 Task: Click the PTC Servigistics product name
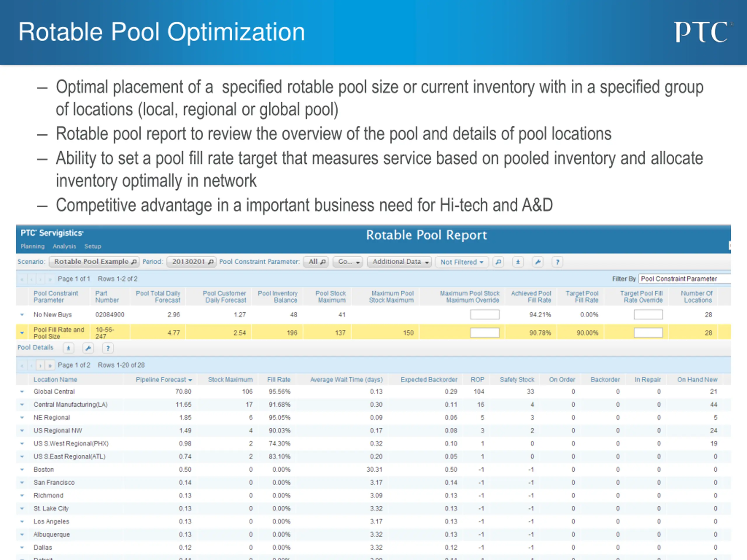[52, 233]
